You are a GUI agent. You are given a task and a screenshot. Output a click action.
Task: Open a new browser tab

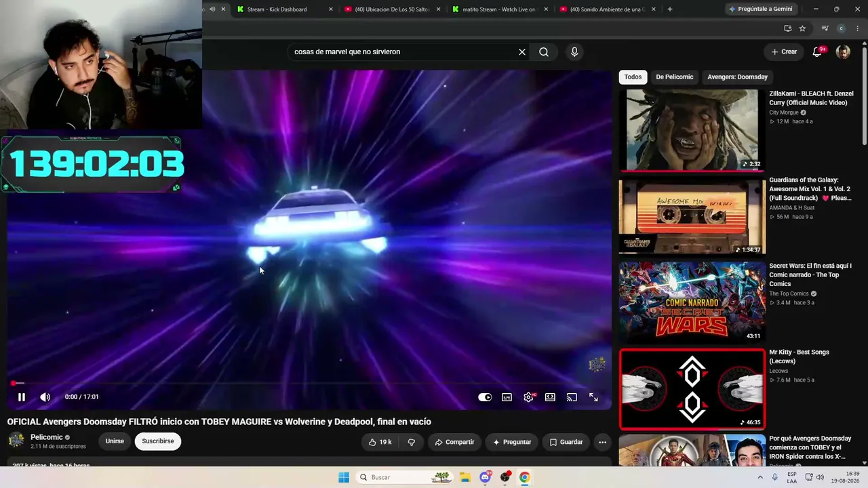tap(670, 9)
